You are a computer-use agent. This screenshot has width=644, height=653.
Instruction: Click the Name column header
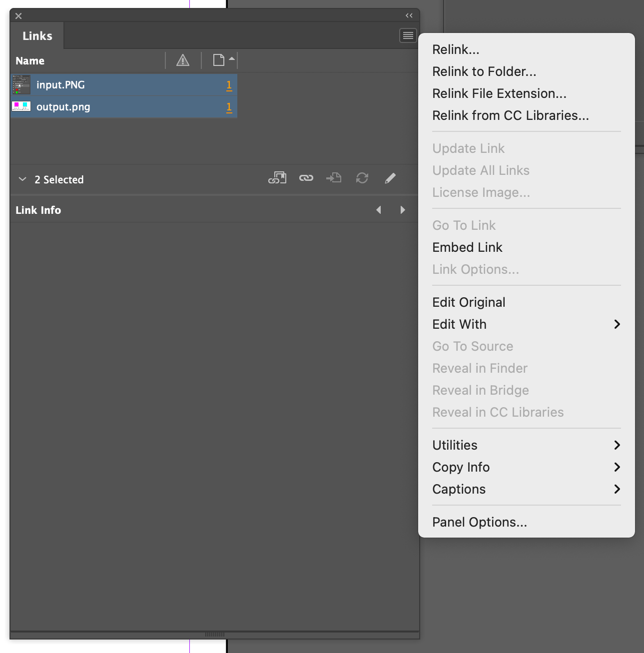[29, 60]
